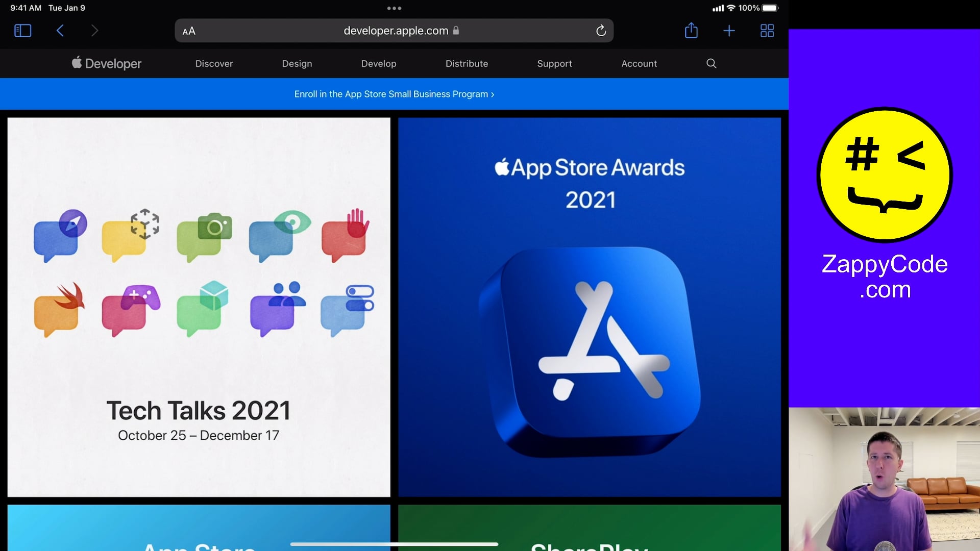Click the presenter webcam video
The height and width of the screenshot is (551, 980).
(884, 479)
